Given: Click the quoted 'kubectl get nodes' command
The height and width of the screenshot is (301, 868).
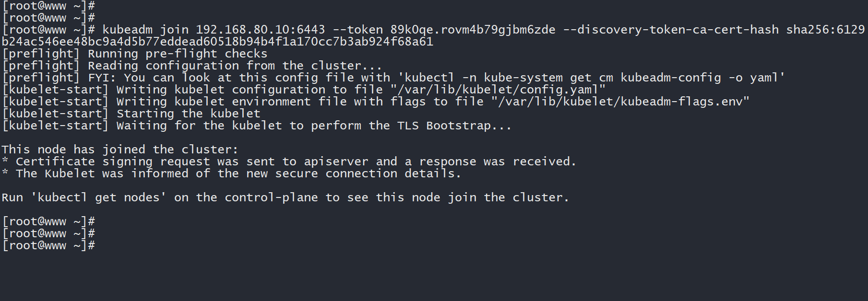Looking at the screenshot, I should [98, 197].
